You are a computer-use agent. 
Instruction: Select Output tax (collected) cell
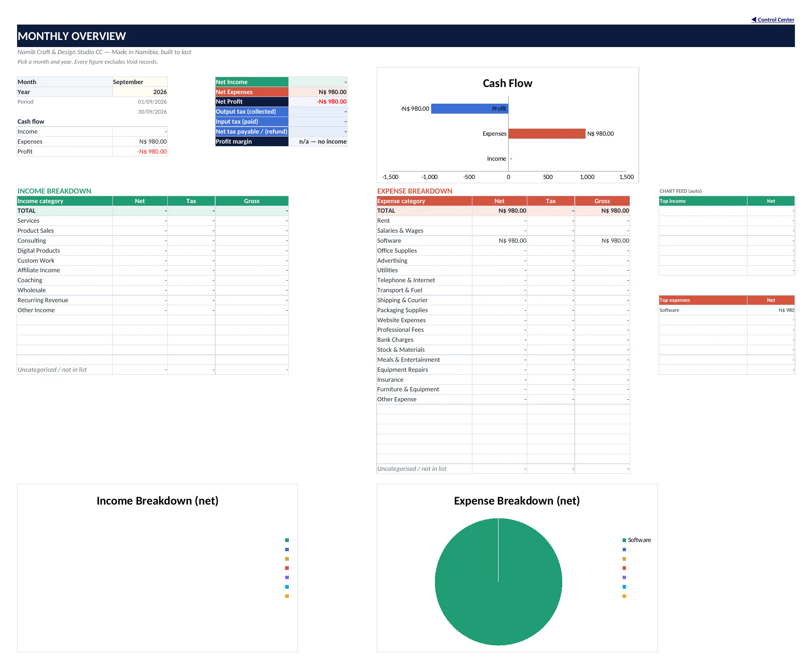pos(252,112)
